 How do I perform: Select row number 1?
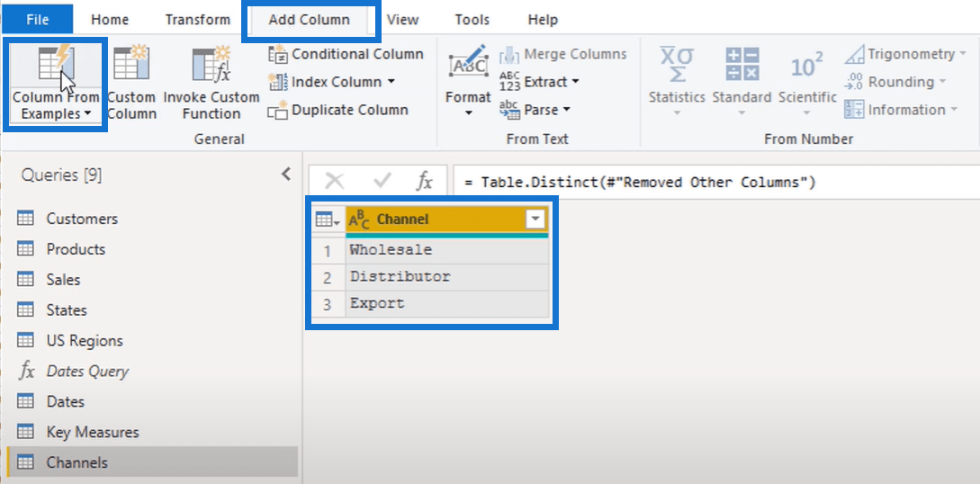pos(328,250)
